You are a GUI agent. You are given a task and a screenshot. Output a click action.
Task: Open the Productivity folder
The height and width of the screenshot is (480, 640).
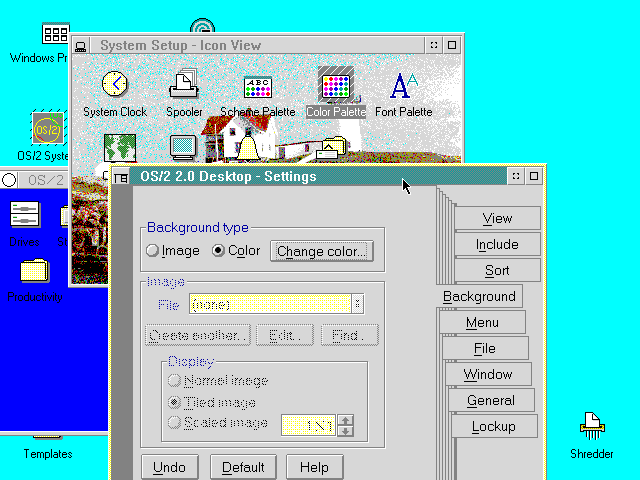(x=35, y=270)
